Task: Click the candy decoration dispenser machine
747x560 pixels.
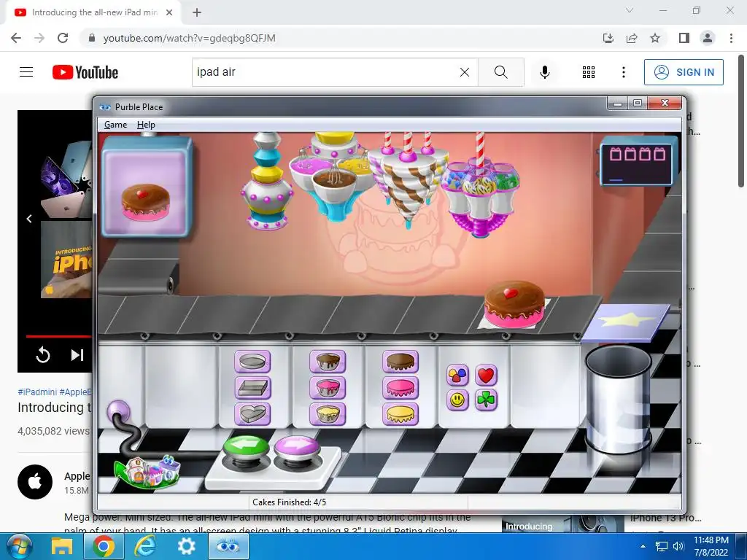Action: coord(480,190)
